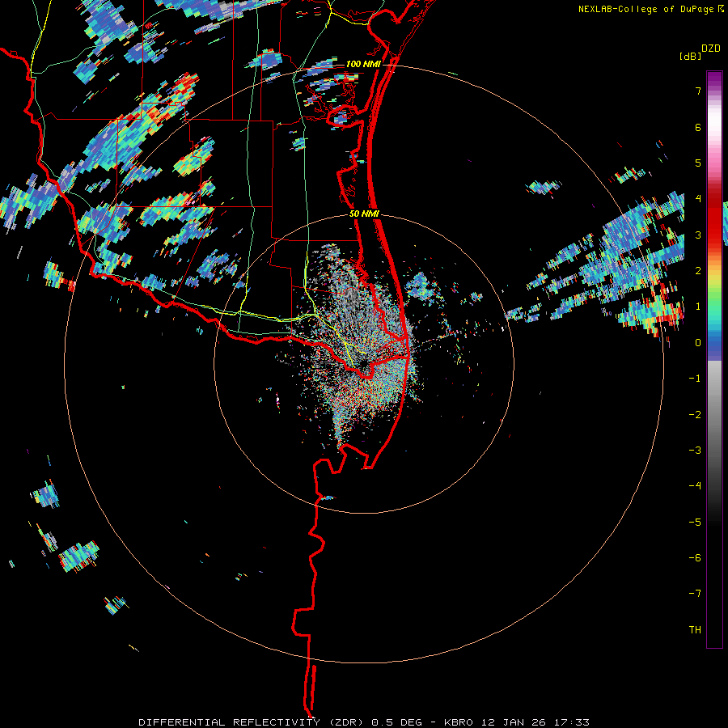Select the -2 value on the scale
The image size is (728, 728).
(695, 415)
